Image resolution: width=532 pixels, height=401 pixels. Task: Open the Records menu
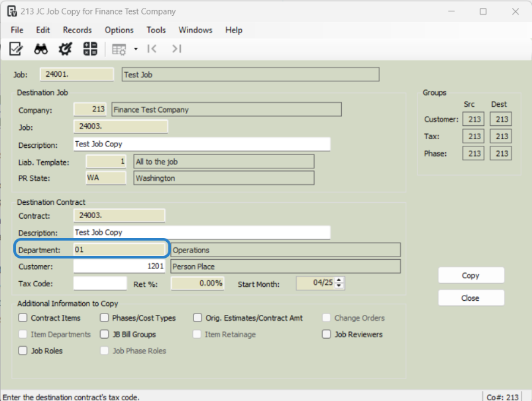(78, 30)
